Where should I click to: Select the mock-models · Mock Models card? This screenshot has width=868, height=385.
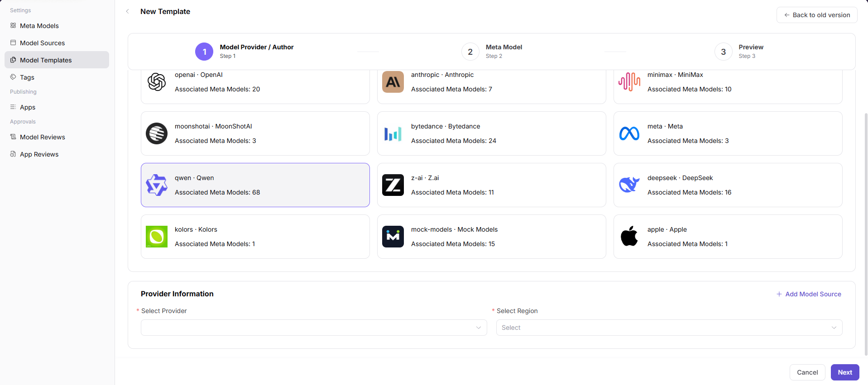coord(492,237)
